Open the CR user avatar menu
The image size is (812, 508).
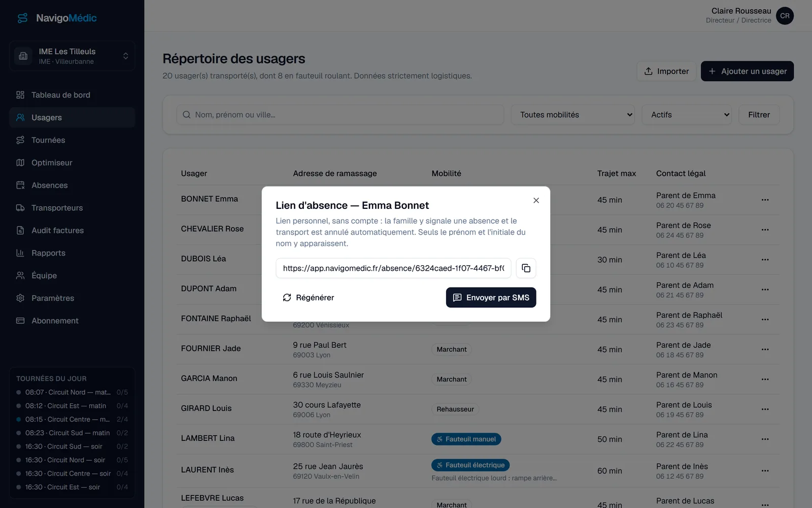(x=785, y=16)
